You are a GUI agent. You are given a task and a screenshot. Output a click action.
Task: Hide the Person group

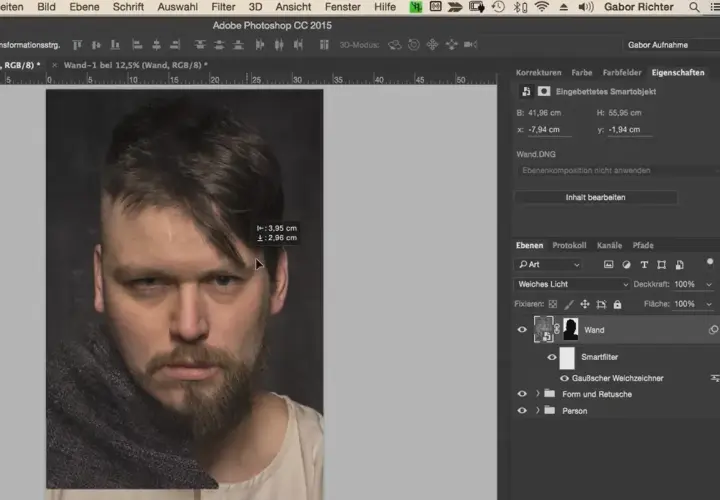tap(522, 410)
